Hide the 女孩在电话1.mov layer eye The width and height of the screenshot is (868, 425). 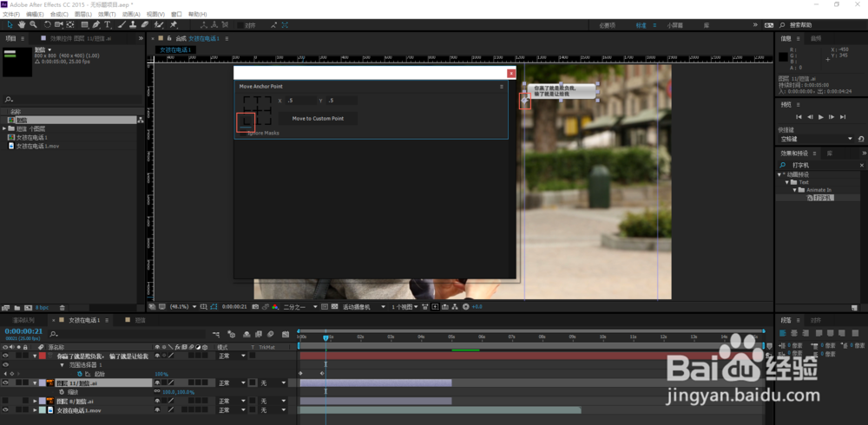(x=5, y=410)
